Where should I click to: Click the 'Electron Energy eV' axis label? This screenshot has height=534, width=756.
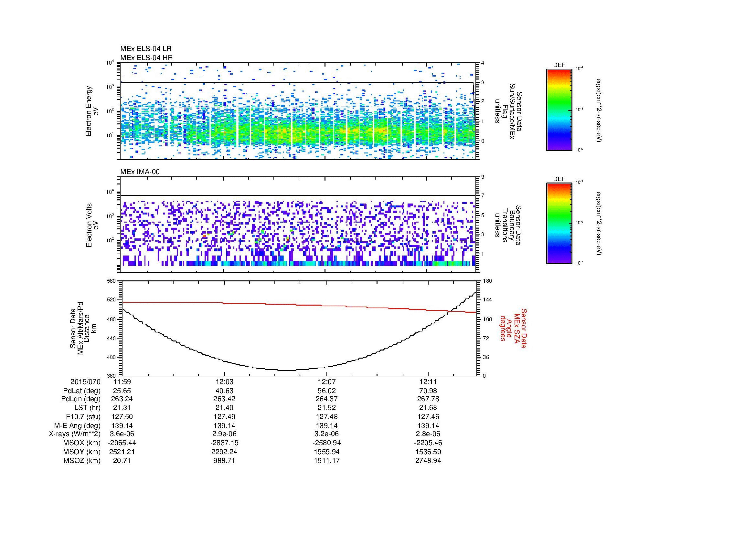pyautogui.click(x=92, y=111)
